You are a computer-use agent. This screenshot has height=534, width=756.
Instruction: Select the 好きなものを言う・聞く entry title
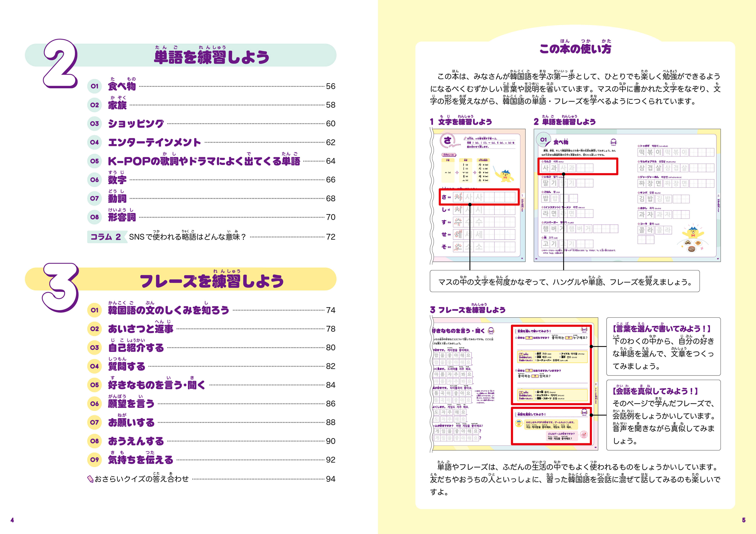click(157, 385)
